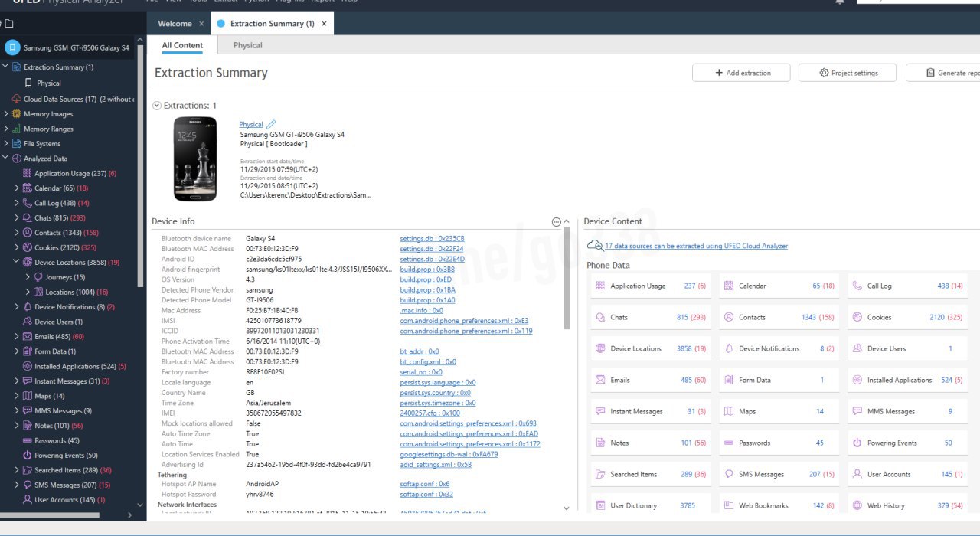Click the Calendar icon in Phone Data
Screen dimensions: 980x536
point(730,286)
